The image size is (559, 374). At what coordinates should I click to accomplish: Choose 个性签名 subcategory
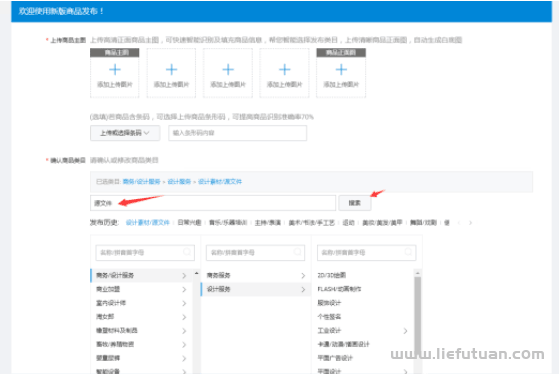point(329,317)
